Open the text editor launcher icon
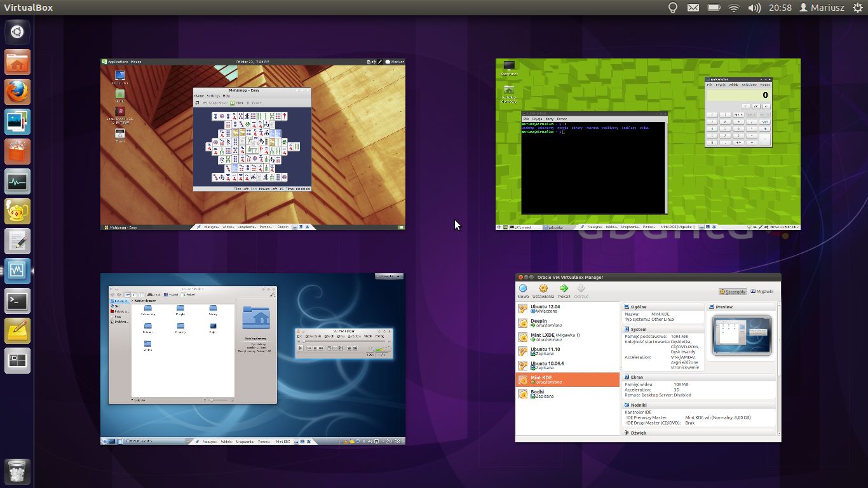Screen dimensions: 868x488 pos(17,241)
